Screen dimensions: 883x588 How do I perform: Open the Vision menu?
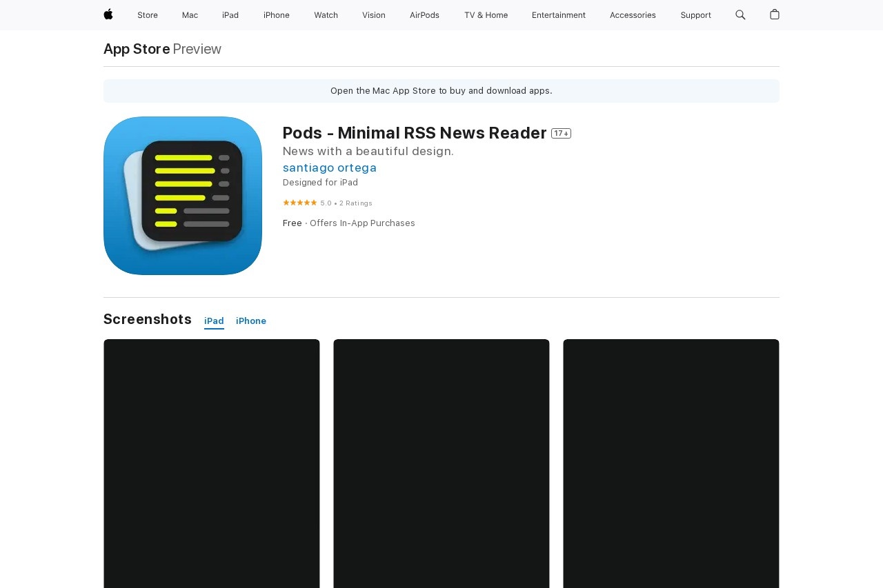(x=374, y=15)
